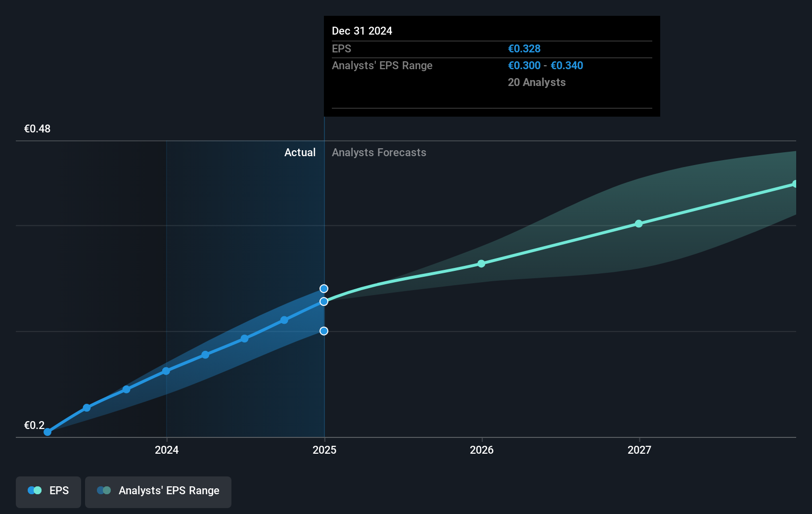Click the first EPS data point near €0.2

47,432
